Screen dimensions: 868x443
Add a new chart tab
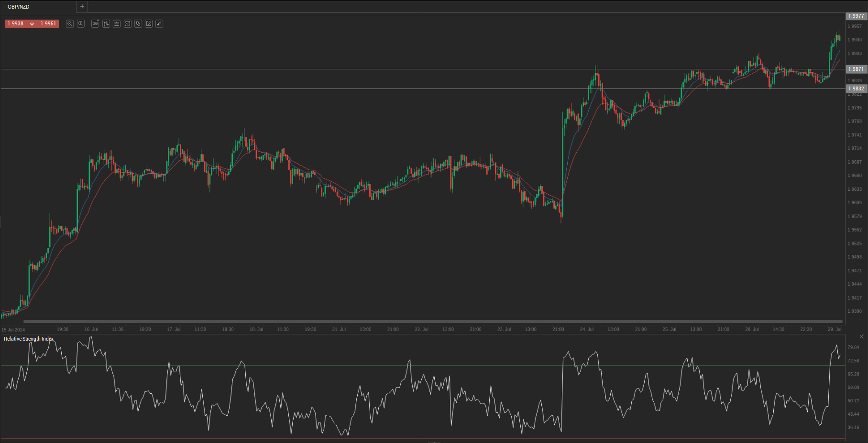click(x=82, y=7)
